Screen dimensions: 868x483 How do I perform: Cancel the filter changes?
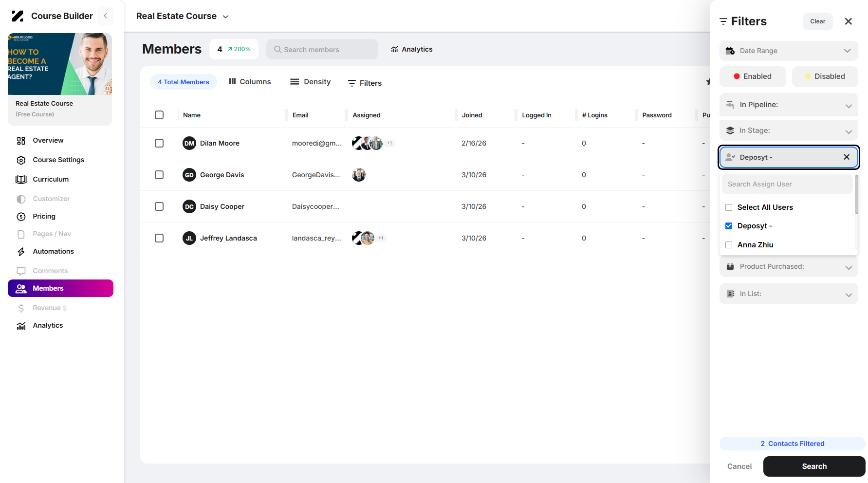(x=739, y=466)
